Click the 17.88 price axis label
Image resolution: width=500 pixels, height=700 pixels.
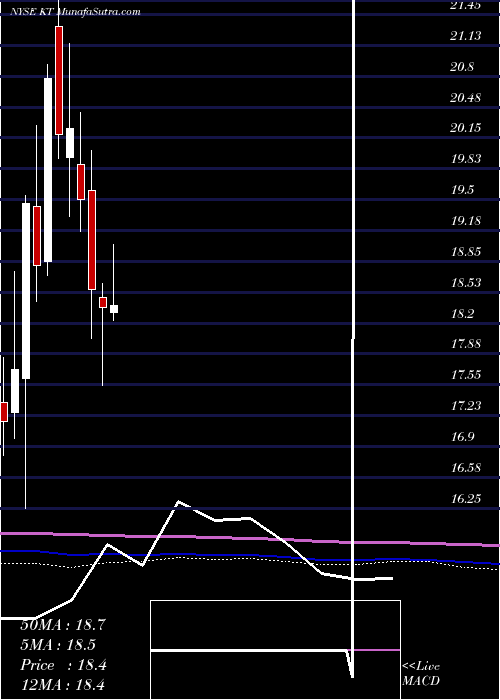(466, 344)
